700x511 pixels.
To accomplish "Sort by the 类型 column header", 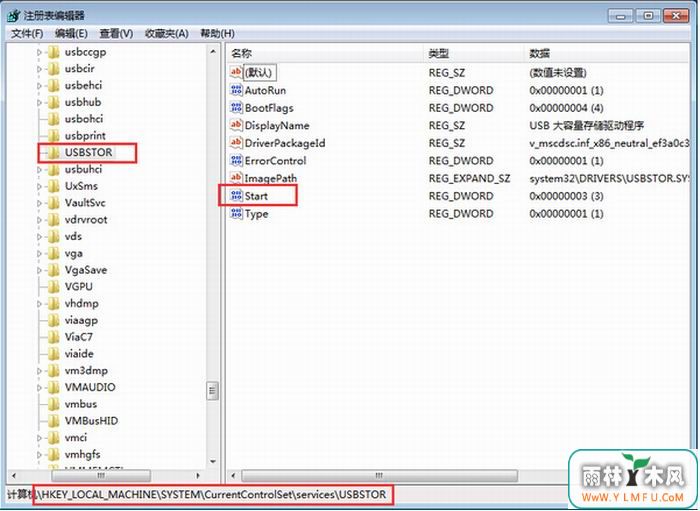I will point(473,54).
